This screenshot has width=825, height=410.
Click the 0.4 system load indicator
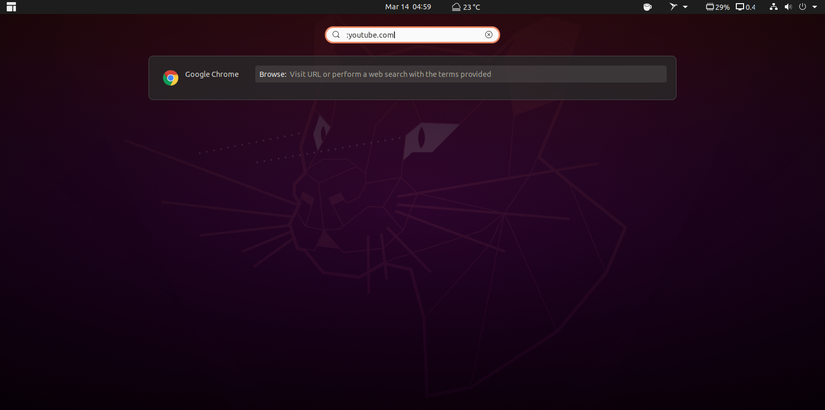click(x=746, y=7)
